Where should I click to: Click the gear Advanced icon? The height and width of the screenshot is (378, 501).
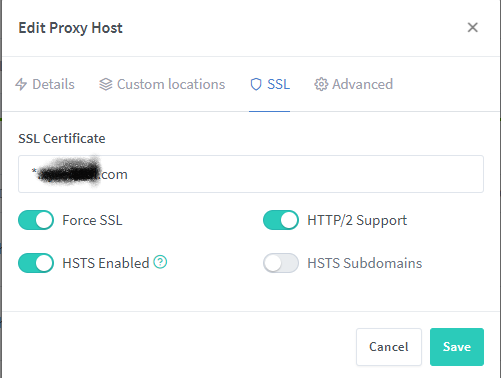tap(321, 84)
